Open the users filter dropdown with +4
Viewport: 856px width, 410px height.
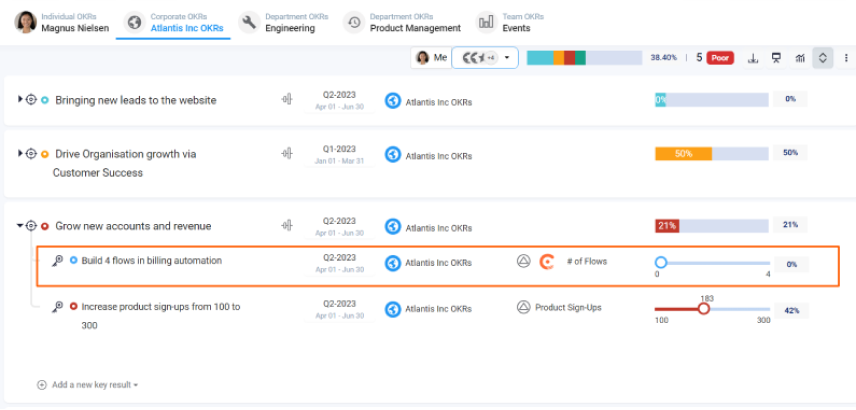485,57
